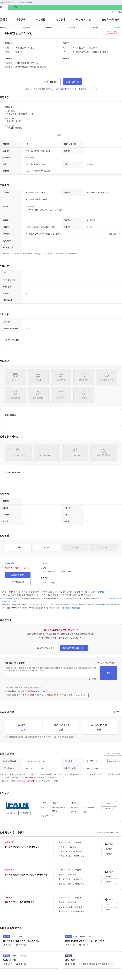Screen dimensions: 122x980
Task: Switch to the 기업정보 section tab
Action: pos(117,27)
